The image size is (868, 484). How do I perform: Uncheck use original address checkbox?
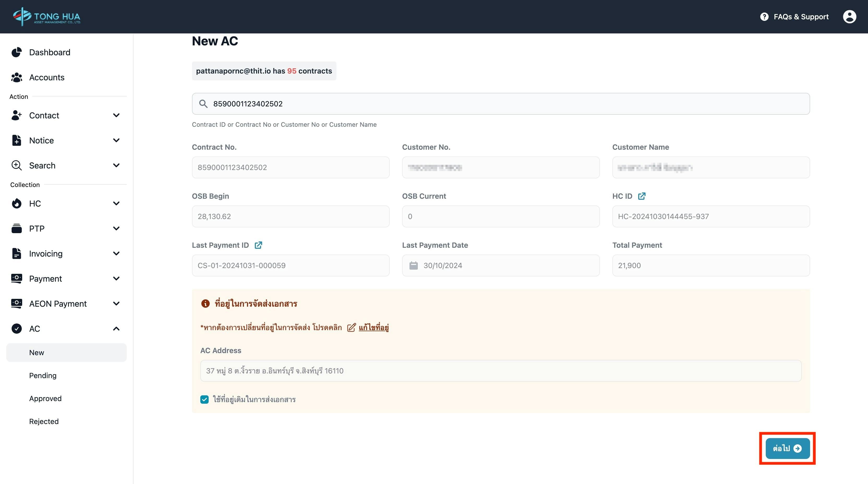(204, 400)
